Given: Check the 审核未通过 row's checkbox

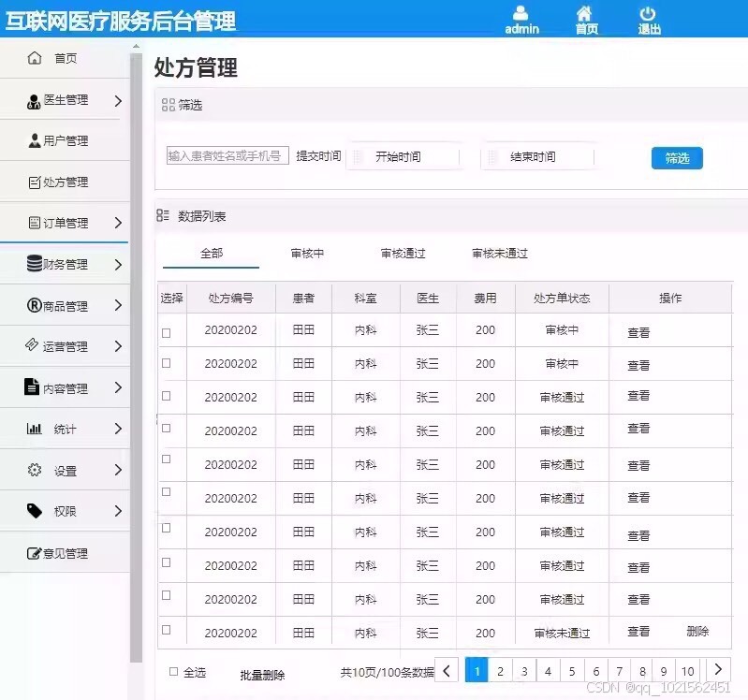Looking at the screenshot, I should pyautogui.click(x=166, y=630).
